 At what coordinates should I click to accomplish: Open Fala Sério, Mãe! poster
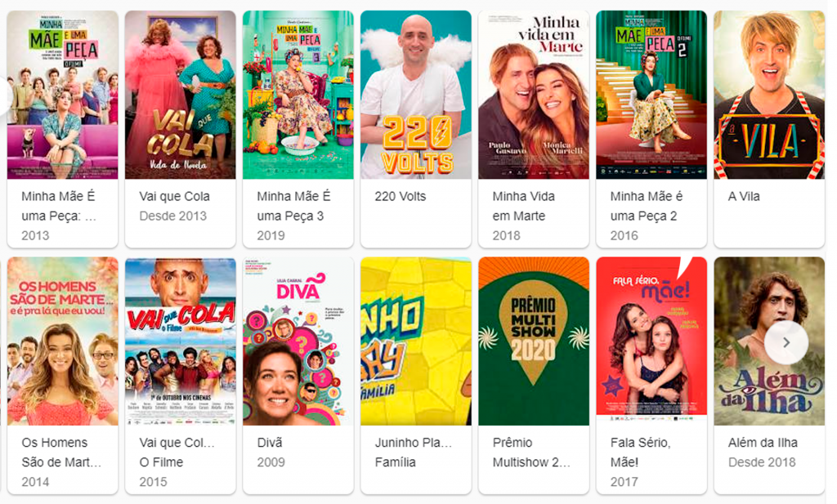coord(651,341)
